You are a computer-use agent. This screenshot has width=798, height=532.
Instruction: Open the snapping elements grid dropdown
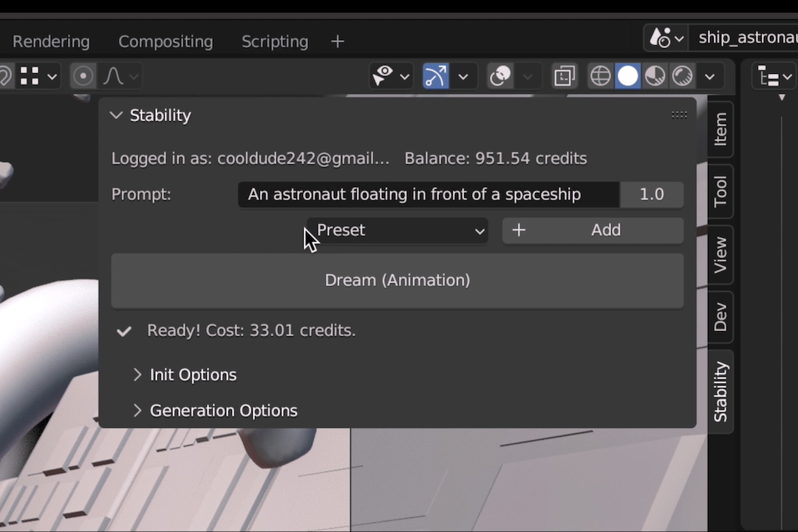[x=38, y=76]
